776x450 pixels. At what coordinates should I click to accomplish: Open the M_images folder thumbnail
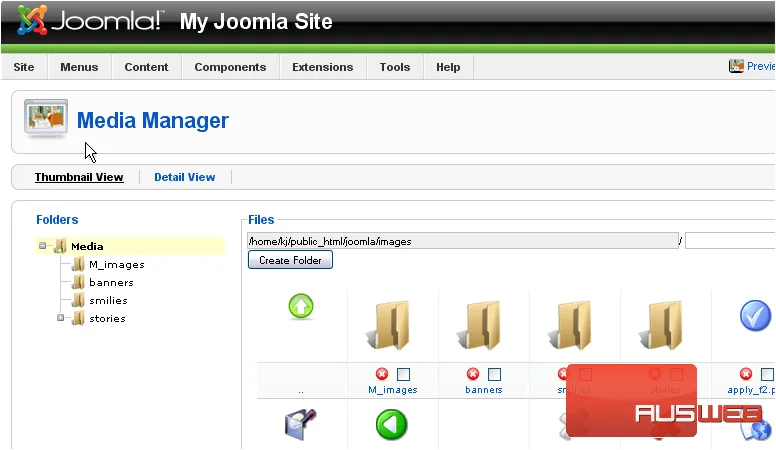pos(390,325)
